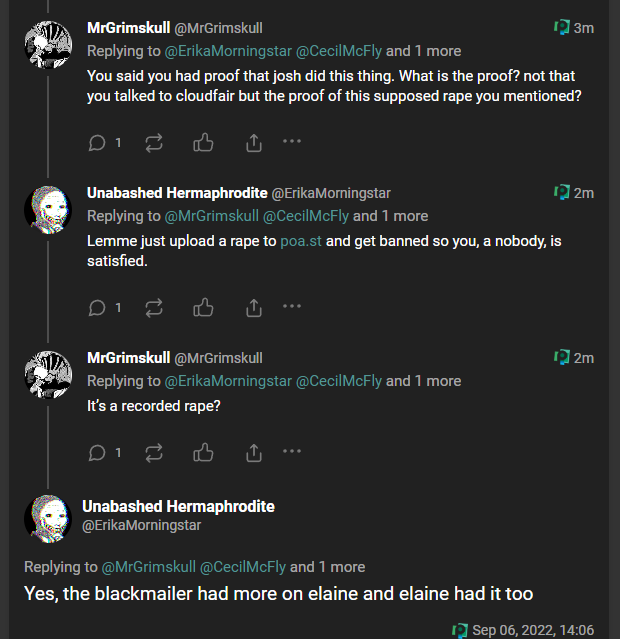Reply to MrGrimskull's first post
Screen dimensions: 620x639
click(x=97, y=143)
